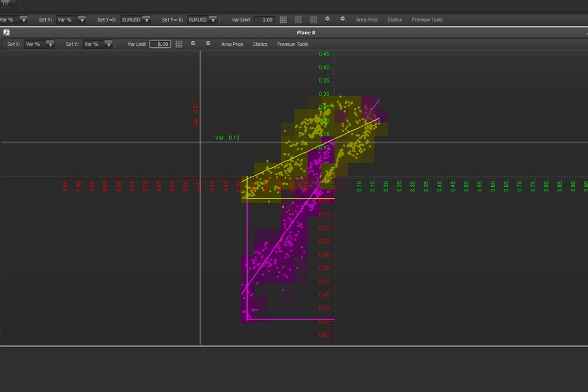Toggle the backward diagonal hatch icon in upper toolbar

pos(313,20)
